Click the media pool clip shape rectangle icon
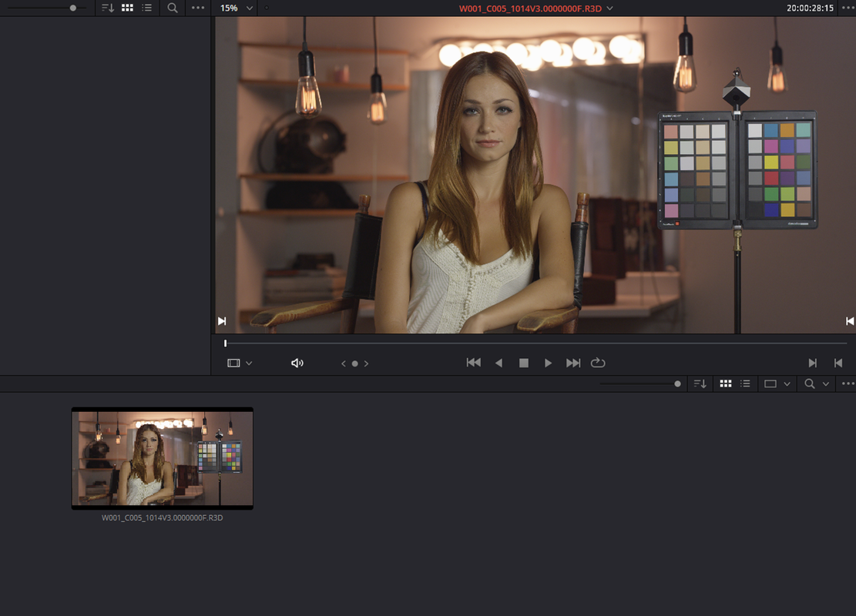The height and width of the screenshot is (616, 856). [x=770, y=384]
